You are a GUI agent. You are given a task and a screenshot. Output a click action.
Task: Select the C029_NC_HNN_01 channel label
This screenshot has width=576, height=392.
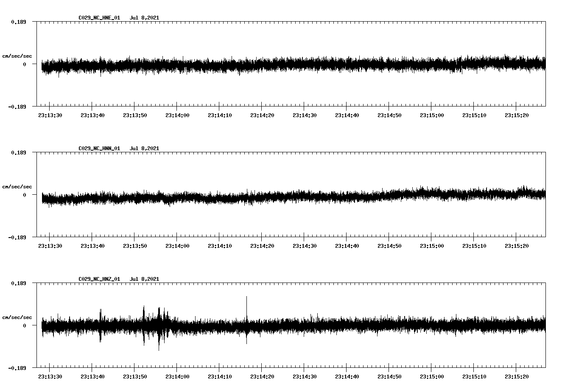98,148
